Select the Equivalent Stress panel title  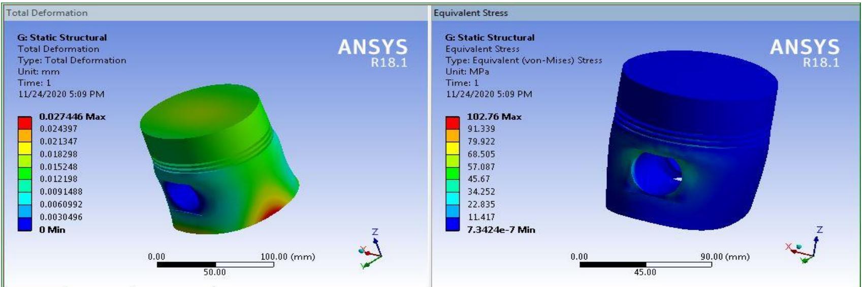click(470, 13)
